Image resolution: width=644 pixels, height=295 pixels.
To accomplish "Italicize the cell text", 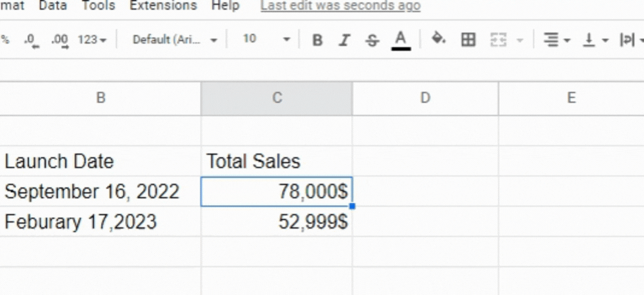I will pos(344,40).
